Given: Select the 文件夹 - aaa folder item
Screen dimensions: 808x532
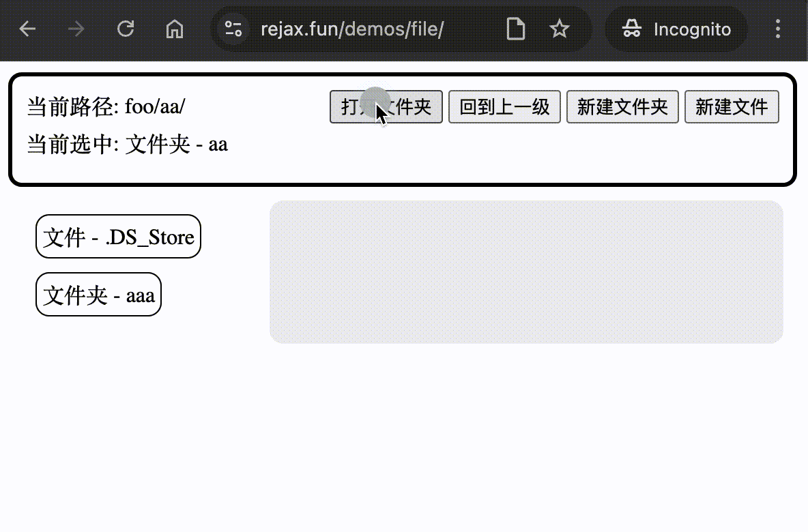Looking at the screenshot, I should coord(98,295).
